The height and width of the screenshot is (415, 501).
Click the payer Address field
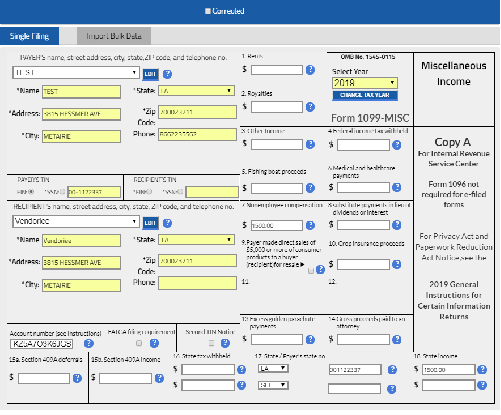(x=81, y=114)
